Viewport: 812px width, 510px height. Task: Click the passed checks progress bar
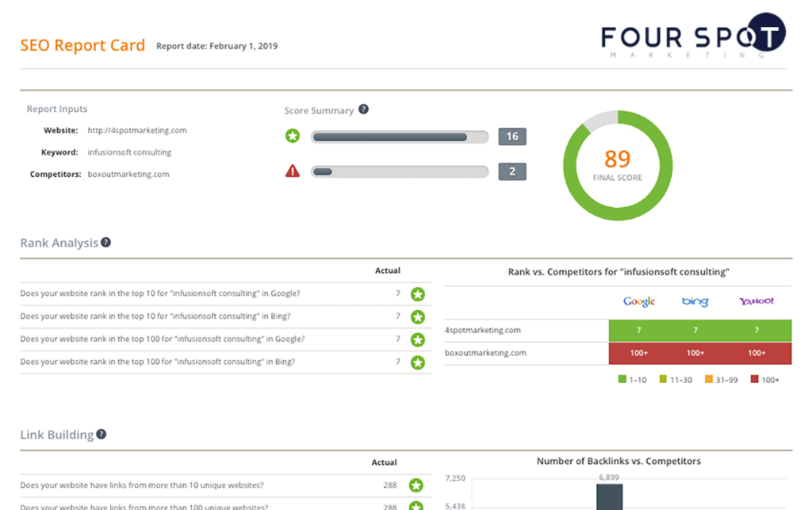point(400,136)
